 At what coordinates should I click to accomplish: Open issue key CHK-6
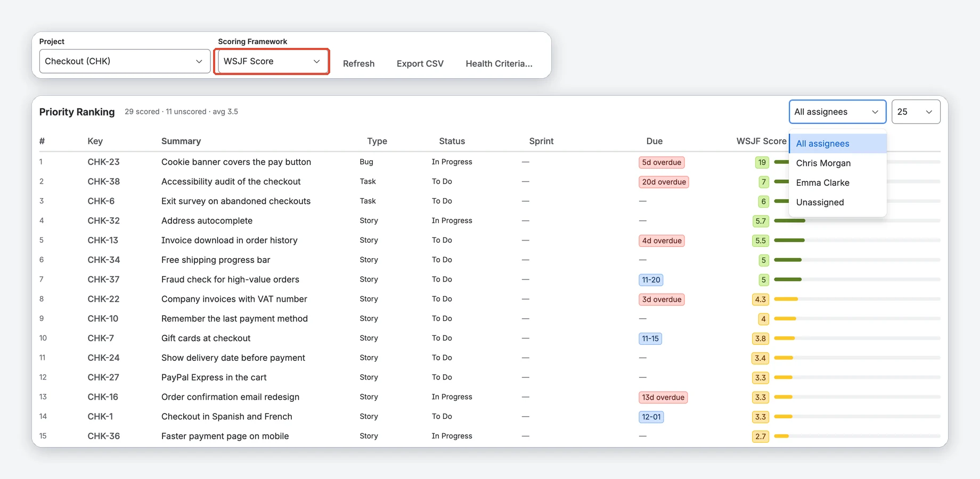pos(101,201)
